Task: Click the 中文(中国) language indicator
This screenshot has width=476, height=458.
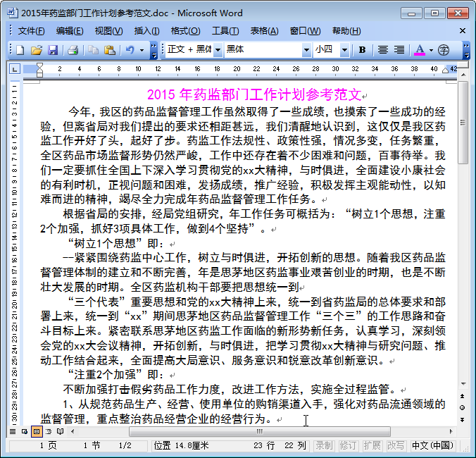Action: coord(432,446)
